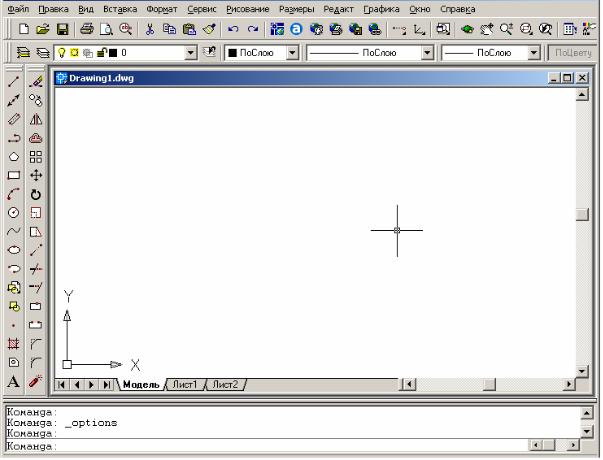Select the Polygon tool
603x460 pixels.
[14, 157]
